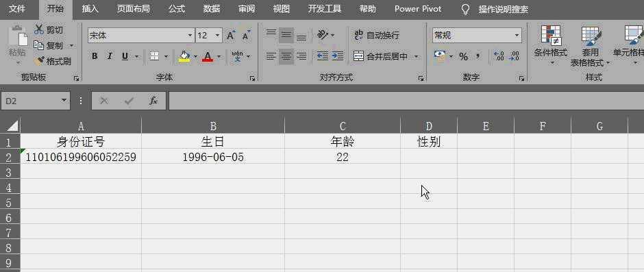
Task: Increase indent icon
Action: [338, 56]
